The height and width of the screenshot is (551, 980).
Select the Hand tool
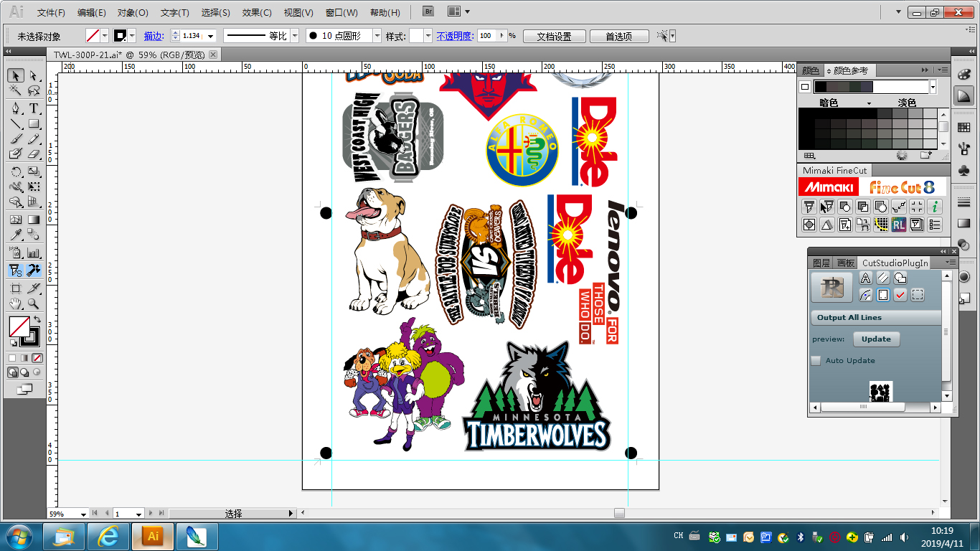[15, 304]
